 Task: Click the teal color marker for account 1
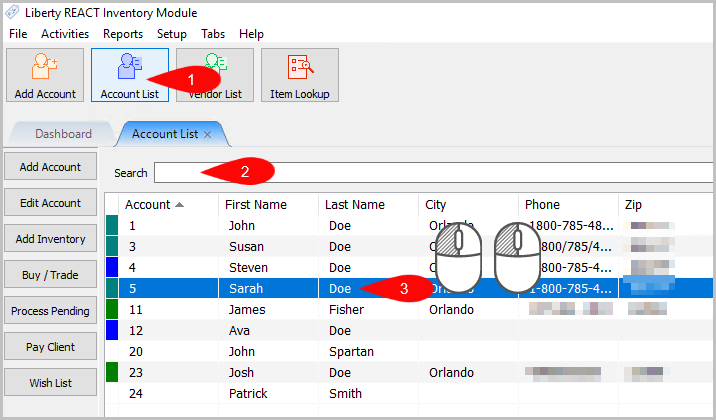[112, 226]
